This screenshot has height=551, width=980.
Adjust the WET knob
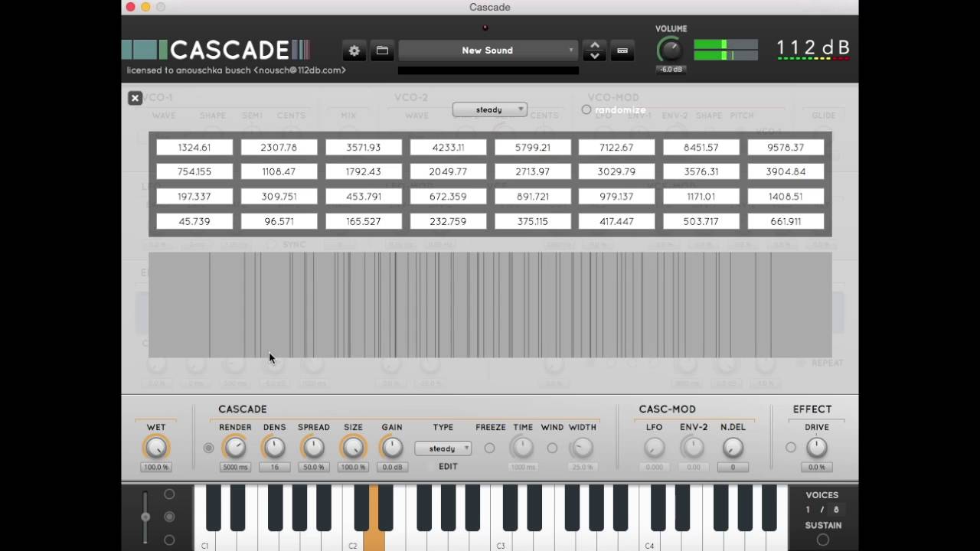[x=156, y=448]
